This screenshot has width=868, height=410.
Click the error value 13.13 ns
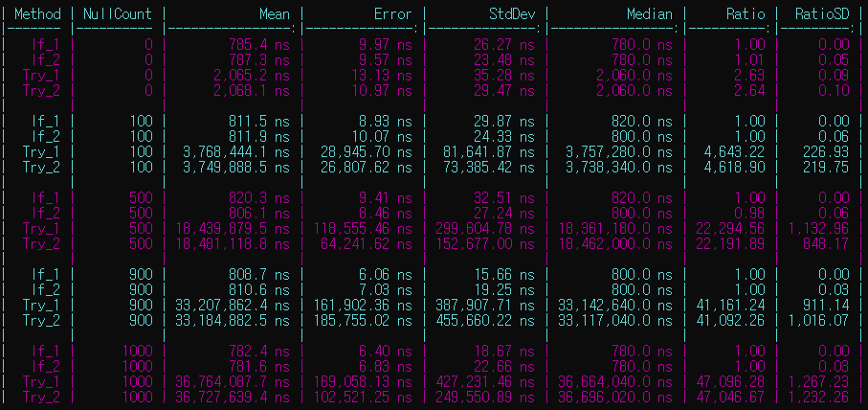382,76
